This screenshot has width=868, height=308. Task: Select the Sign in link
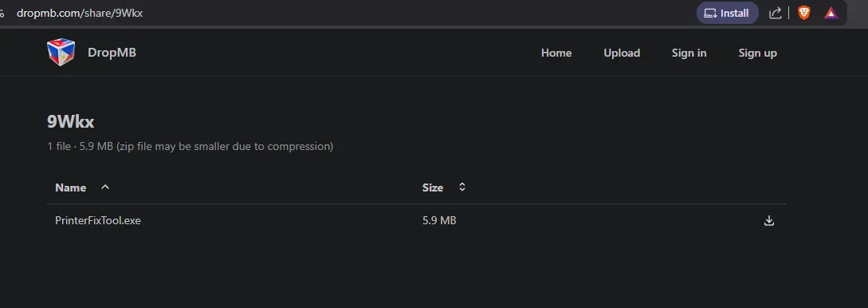[689, 53]
